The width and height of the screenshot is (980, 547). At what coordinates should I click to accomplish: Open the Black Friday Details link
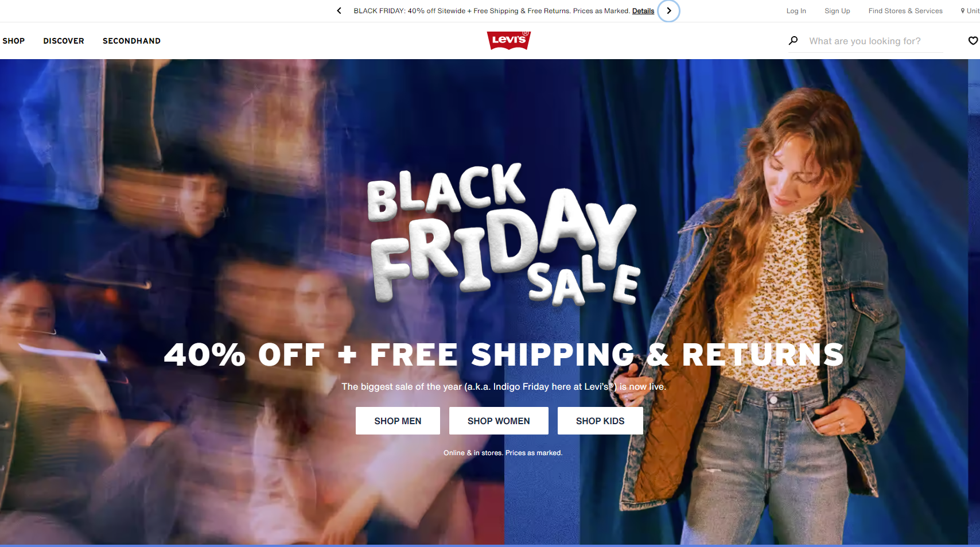[643, 11]
